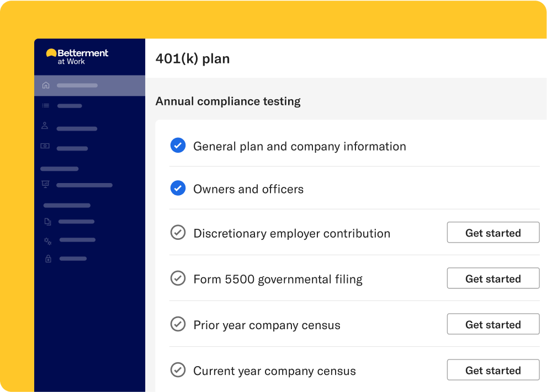
Task: Get started on Form 5500 governmental filing
Action: tap(492, 278)
